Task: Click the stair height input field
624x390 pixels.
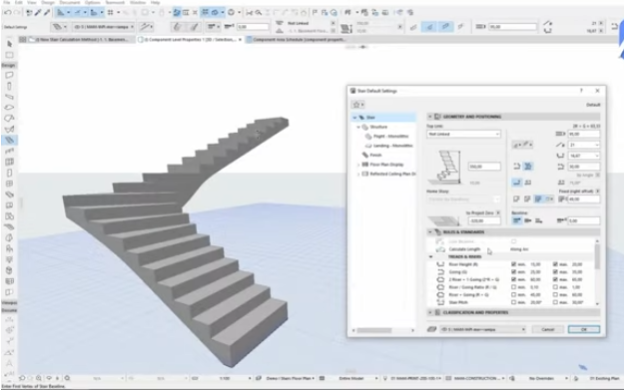Action: coord(484,166)
